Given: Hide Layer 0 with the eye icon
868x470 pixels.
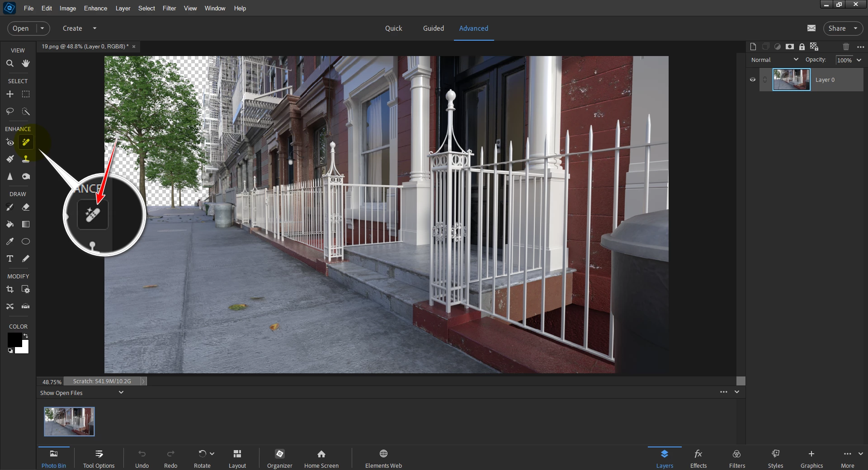Looking at the screenshot, I should [753, 80].
